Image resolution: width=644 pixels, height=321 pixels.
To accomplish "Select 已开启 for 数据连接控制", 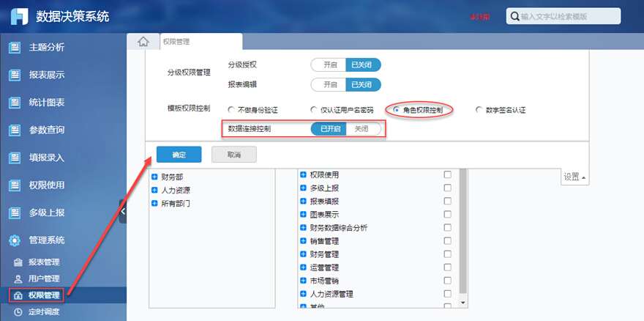I will coord(329,129).
